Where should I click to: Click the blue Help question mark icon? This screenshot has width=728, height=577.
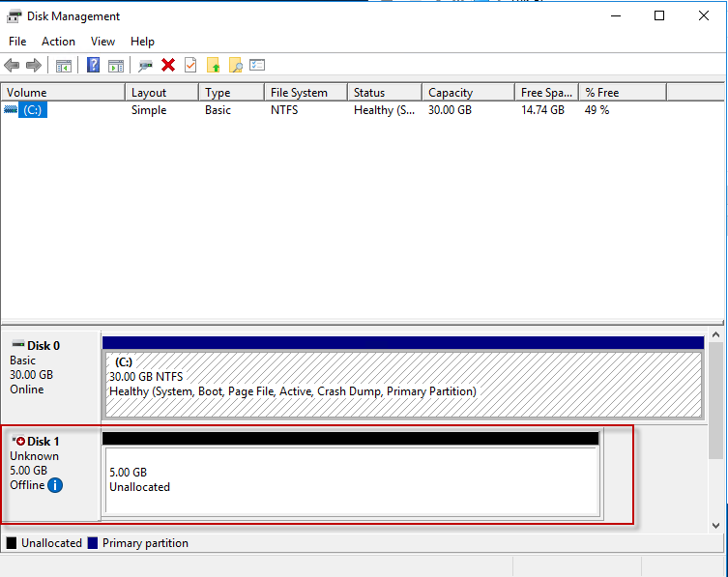[x=94, y=65]
